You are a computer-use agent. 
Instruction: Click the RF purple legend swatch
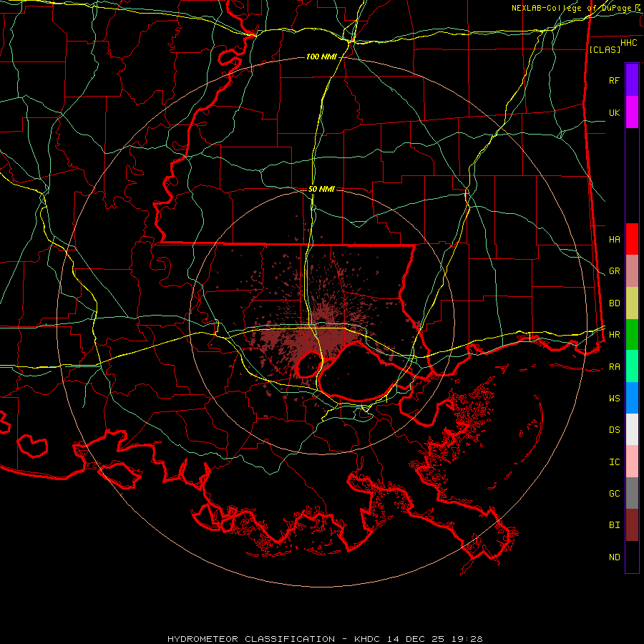coord(632,80)
